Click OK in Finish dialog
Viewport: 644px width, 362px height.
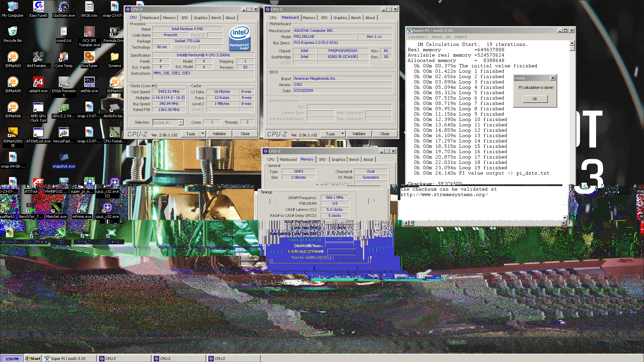tap(535, 99)
